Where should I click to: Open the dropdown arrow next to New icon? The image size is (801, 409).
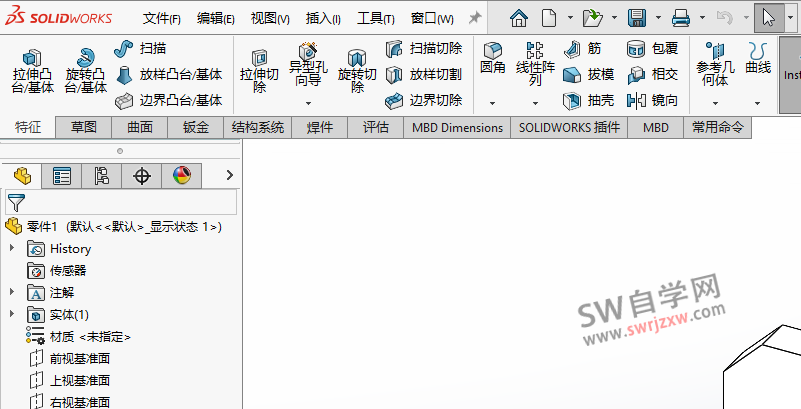click(570, 18)
